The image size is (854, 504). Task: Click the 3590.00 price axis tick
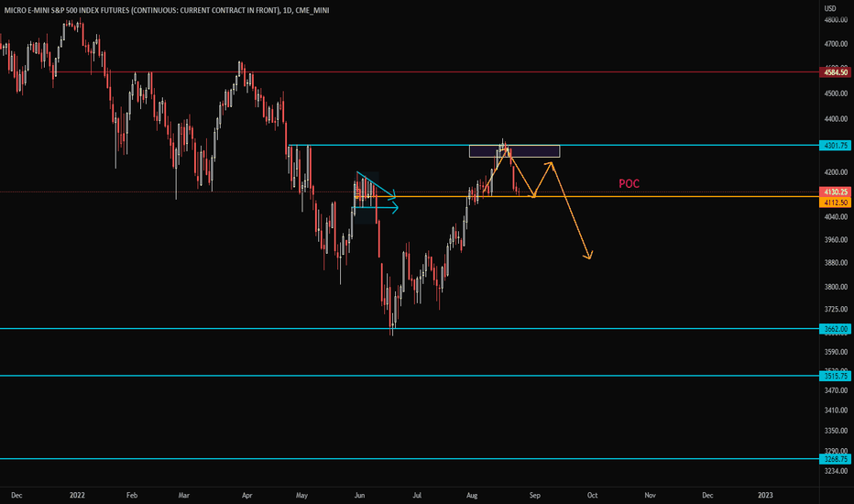[x=836, y=352]
